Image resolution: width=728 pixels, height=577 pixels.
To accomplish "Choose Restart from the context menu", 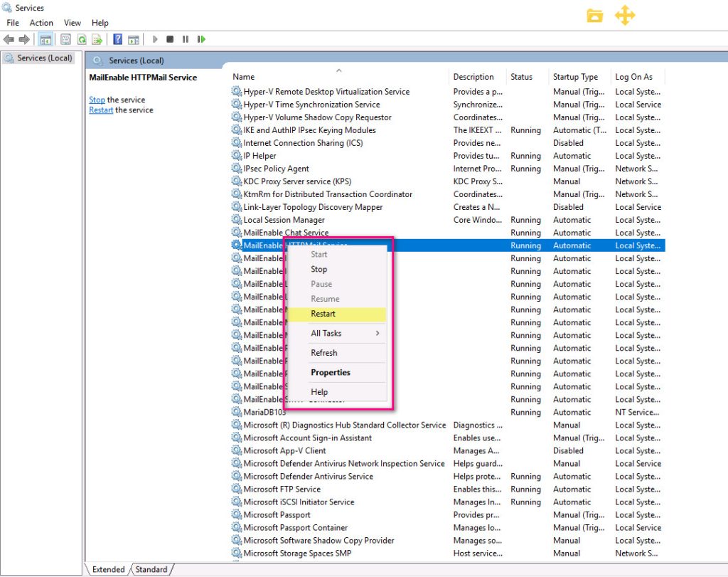I will pos(323,314).
